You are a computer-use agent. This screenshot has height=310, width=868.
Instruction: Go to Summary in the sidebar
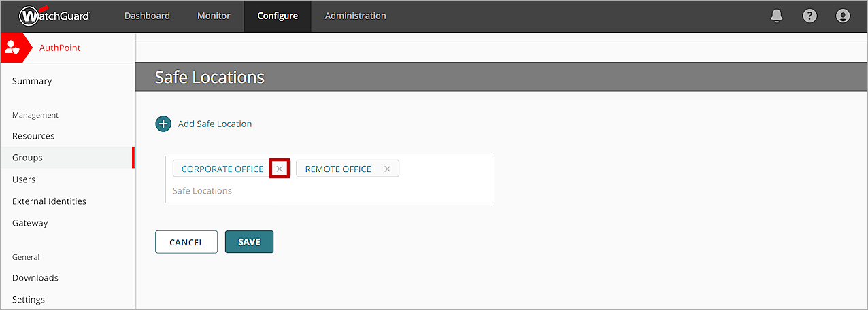(32, 81)
